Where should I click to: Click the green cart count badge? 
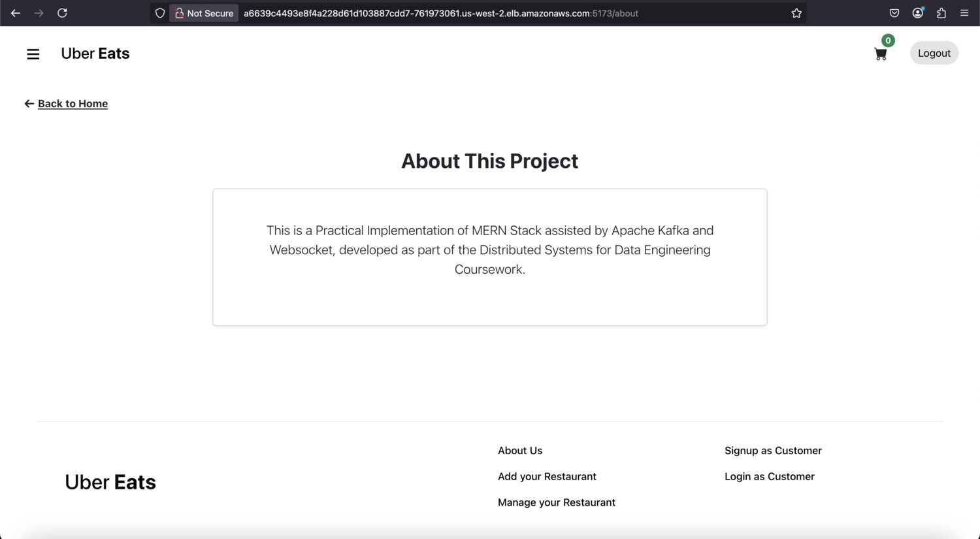click(888, 41)
